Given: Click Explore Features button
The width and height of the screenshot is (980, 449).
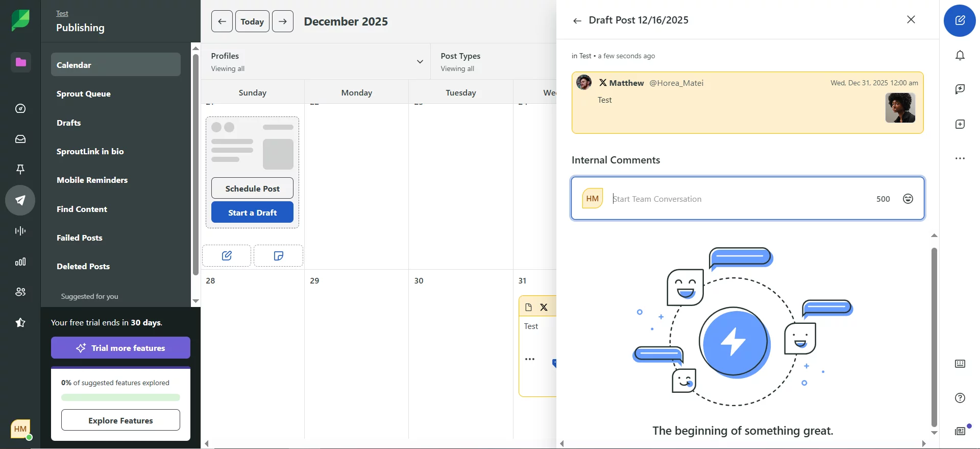Looking at the screenshot, I should (120, 420).
